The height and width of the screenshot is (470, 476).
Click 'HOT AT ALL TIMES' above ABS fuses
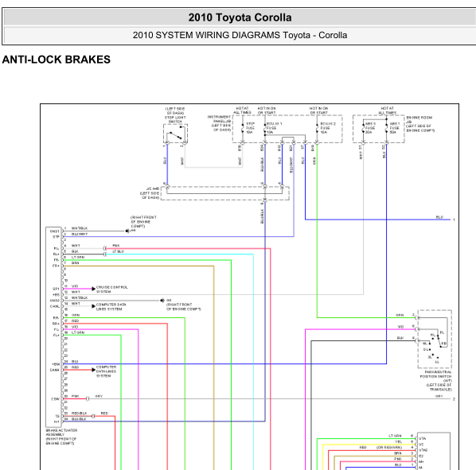pos(388,111)
